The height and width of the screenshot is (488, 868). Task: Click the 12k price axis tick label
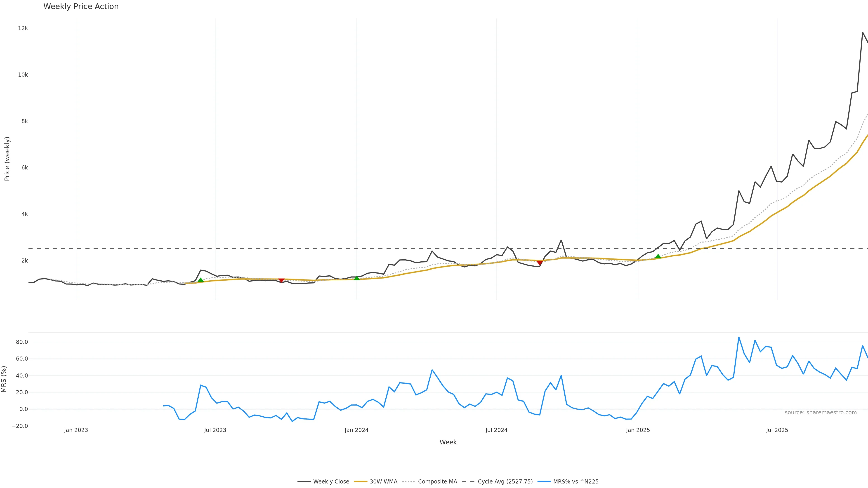coord(23,28)
